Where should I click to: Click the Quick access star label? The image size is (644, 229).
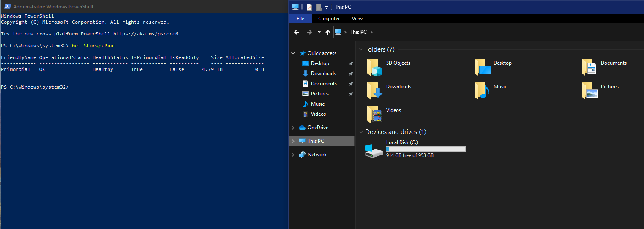click(x=322, y=53)
